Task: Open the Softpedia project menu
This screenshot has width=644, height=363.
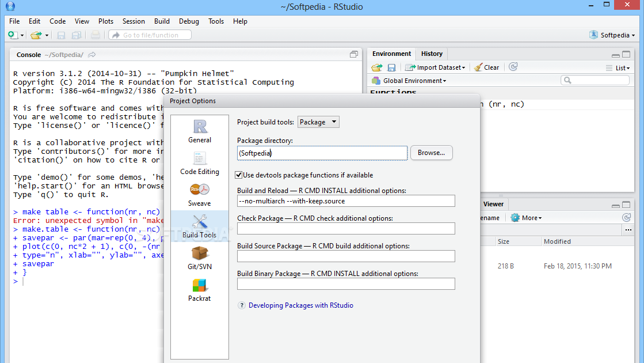Action: [612, 35]
